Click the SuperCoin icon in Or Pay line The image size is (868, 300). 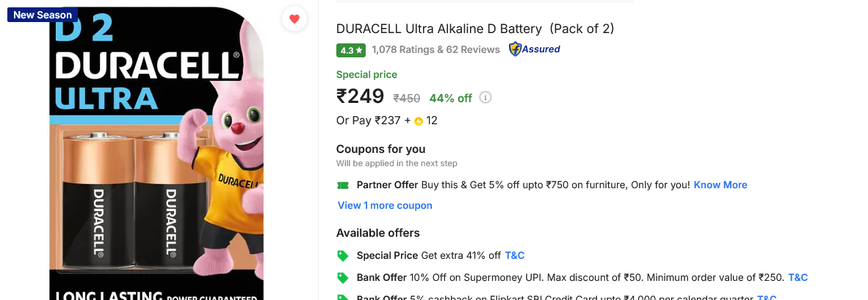(x=419, y=121)
